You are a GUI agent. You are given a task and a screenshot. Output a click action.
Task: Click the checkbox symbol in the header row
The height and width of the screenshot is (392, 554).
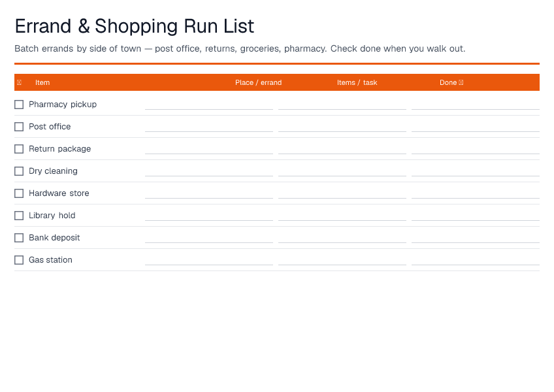[19, 83]
